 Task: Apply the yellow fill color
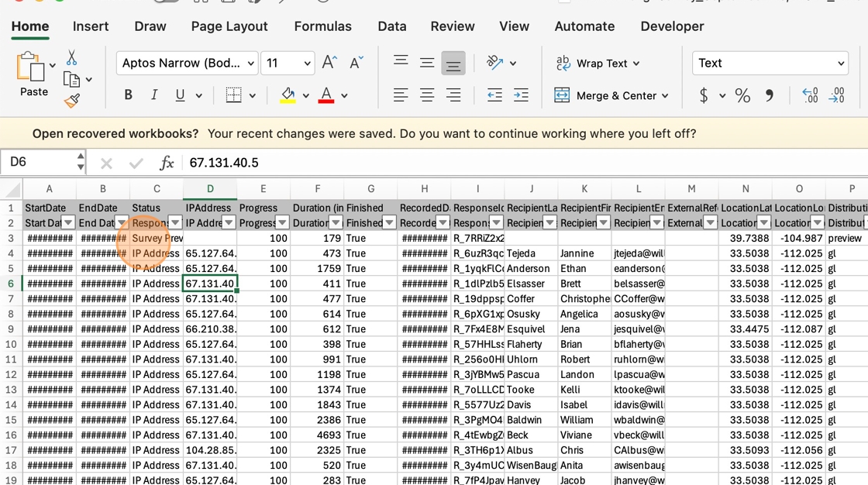pos(288,95)
